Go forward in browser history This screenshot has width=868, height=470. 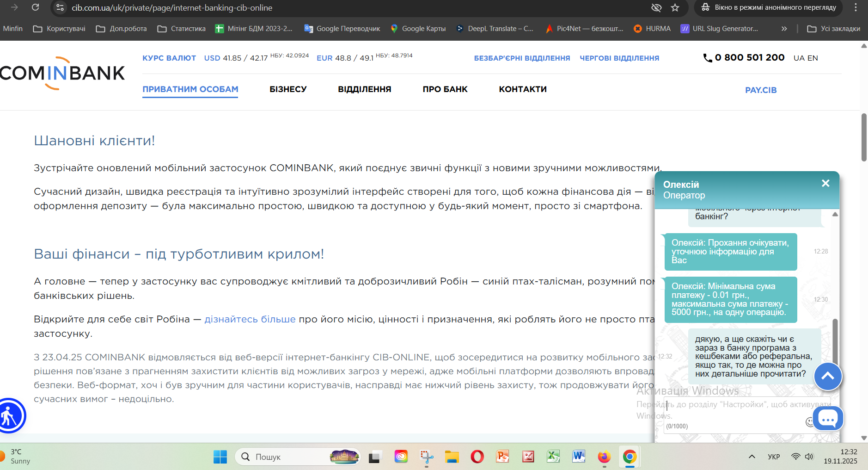14,7
